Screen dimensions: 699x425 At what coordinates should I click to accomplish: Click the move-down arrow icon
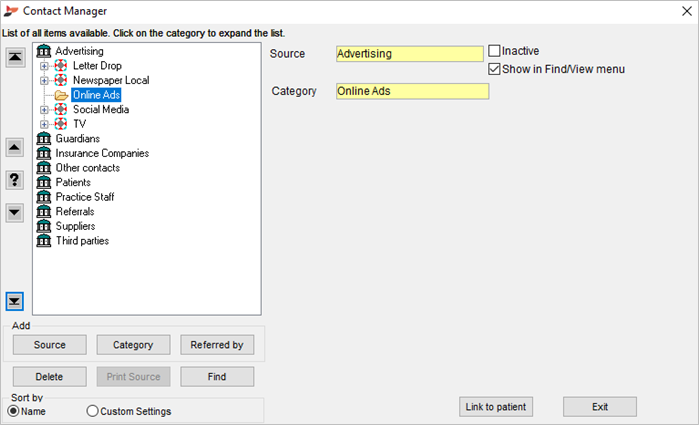pyautogui.click(x=15, y=213)
